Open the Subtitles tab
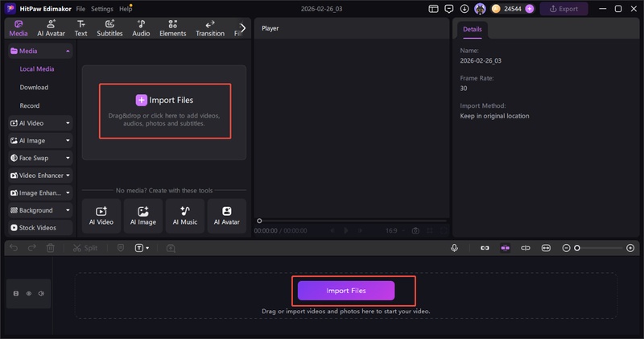Viewport: 644px width, 339px height. click(x=109, y=28)
